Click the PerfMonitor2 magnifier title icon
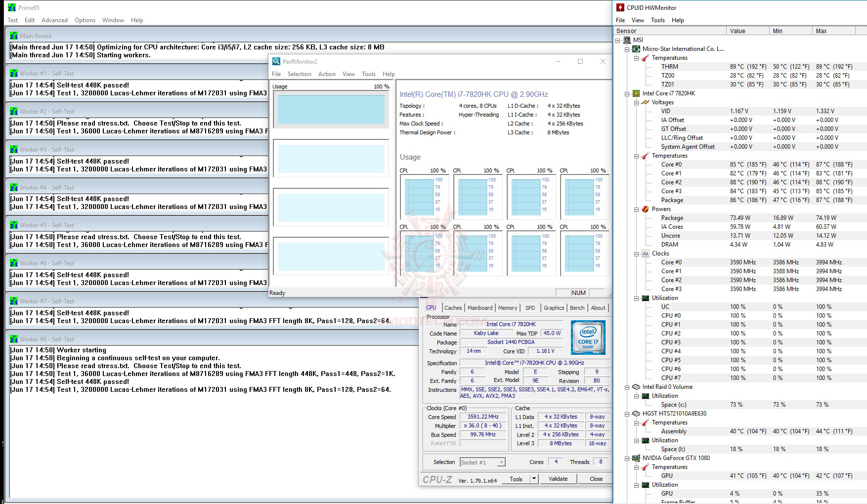Image resolution: width=867 pixels, height=504 pixels. (x=276, y=61)
